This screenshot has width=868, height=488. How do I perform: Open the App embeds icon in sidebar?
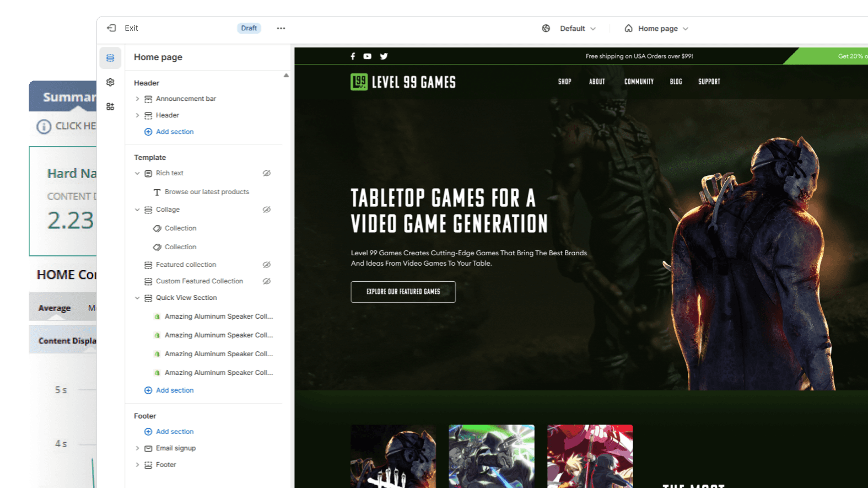pyautogui.click(x=110, y=106)
